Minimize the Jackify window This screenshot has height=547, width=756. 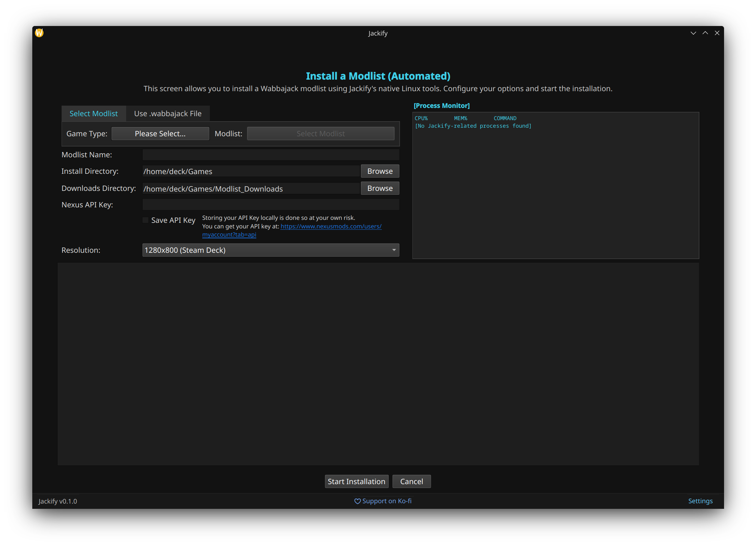693,33
